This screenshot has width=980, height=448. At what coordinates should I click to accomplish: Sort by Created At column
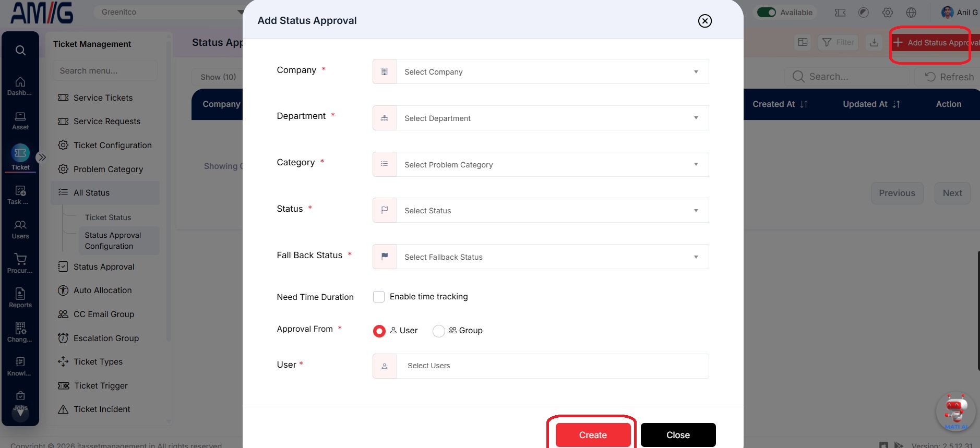(x=780, y=104)
